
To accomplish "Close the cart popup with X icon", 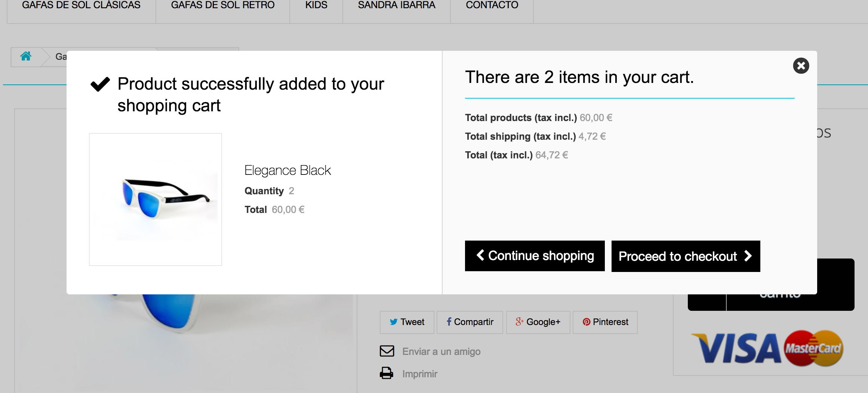I will click(x=801, y=66).
